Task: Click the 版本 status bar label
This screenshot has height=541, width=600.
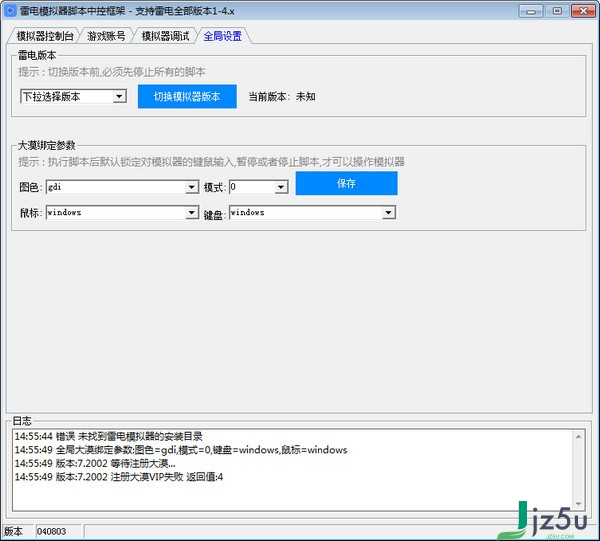Action: point(14,531)
